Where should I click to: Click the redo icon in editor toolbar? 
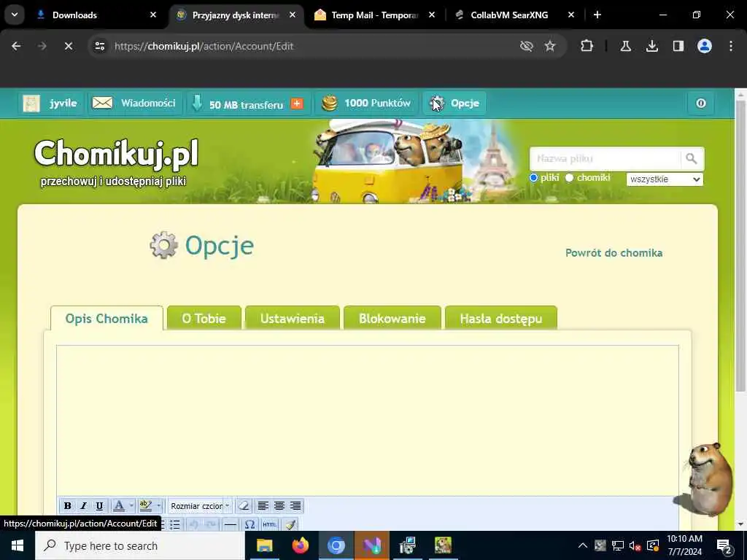click(x=211, y=525)
